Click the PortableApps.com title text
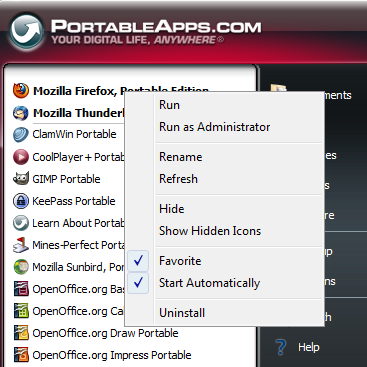The width and height of the screenshot is (367, 367). coord(156,27)
